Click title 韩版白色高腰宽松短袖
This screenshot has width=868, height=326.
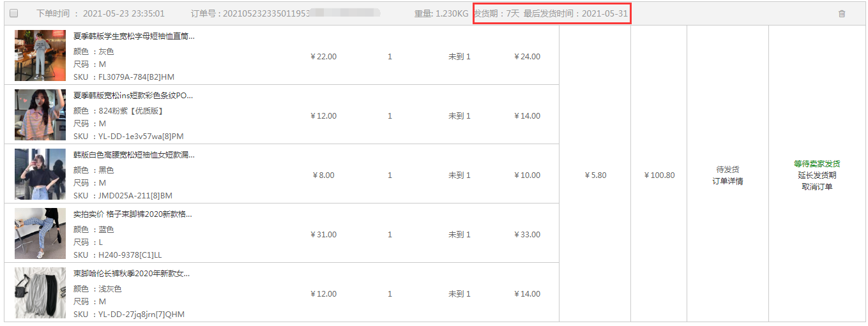[133, 155]
